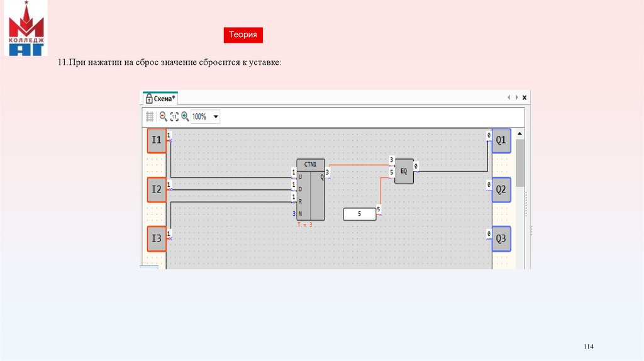Open the 100% zoom dropdown
644x361 pixels.
216,117
